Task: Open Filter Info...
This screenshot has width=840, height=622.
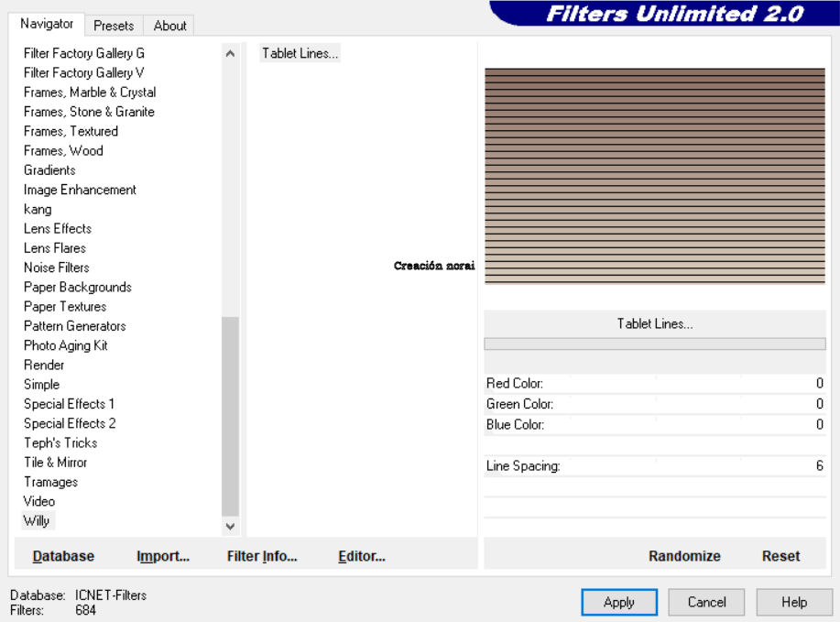Action: 262,556
